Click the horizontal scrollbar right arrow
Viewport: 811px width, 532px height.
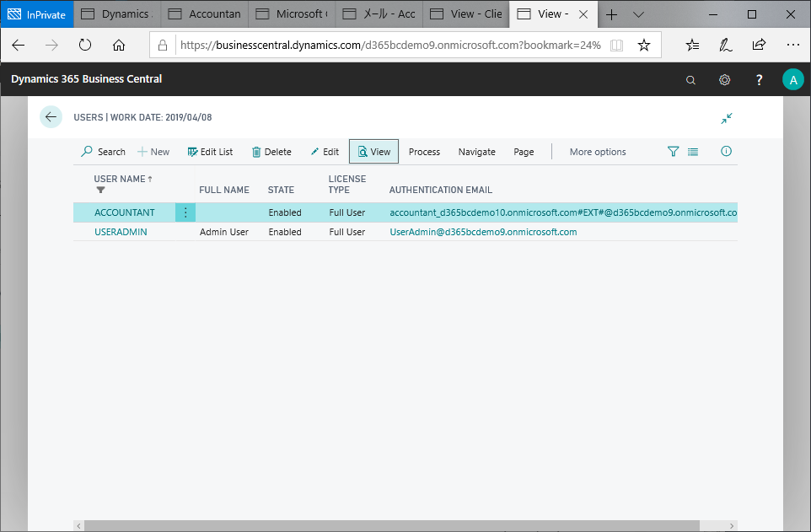[x=732, y=526]
